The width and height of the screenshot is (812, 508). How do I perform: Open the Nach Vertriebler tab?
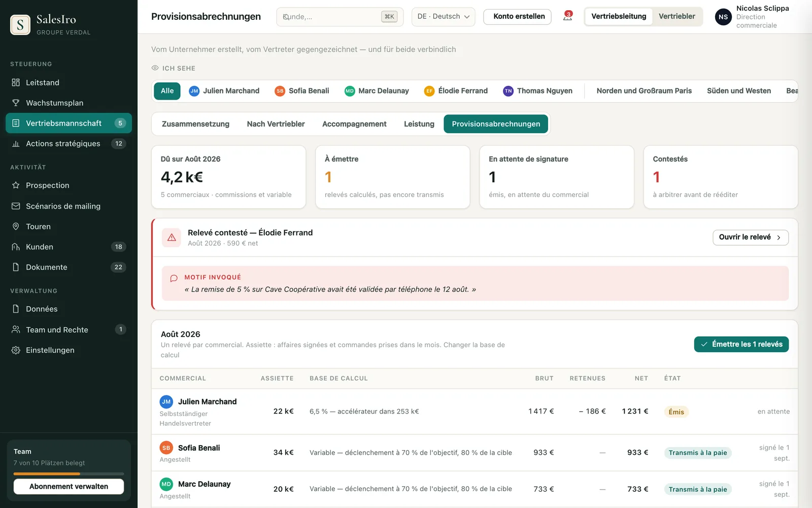(276, 124)
